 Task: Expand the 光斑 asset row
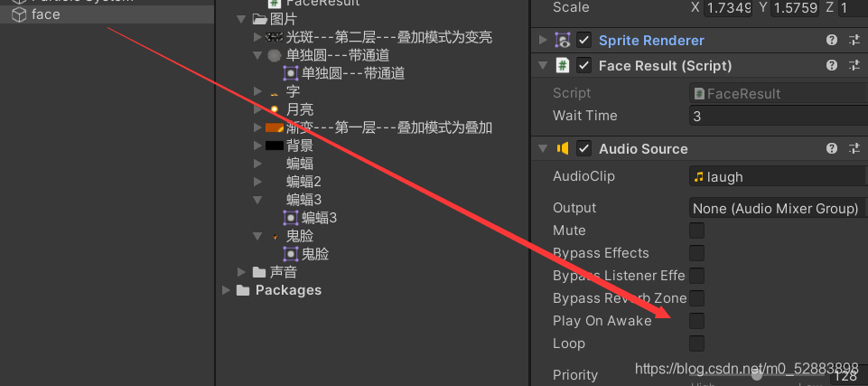pos(257,37)
